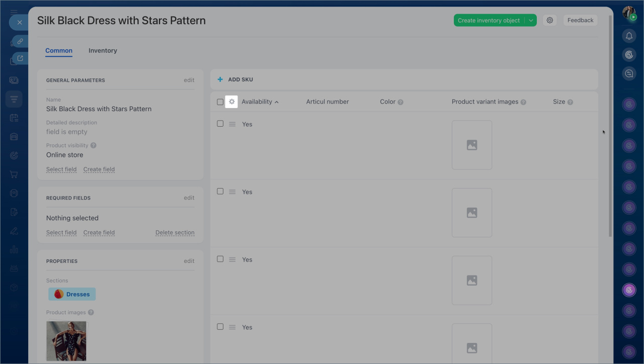Click the Feedback button
The width and height of the screenshot is (644, 364).
(580, 21)
